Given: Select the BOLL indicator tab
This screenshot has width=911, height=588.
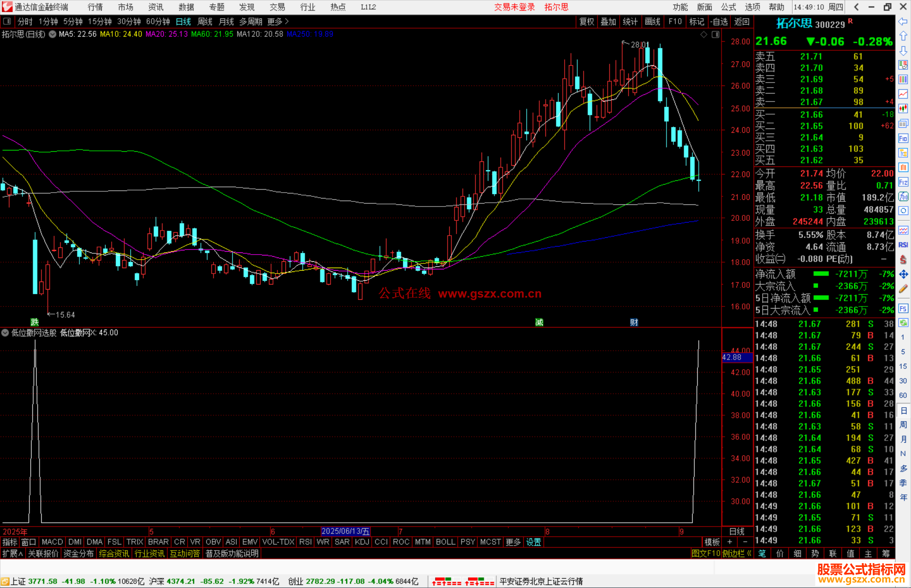Looking at the screenshot, I should [x=445, y=542].
